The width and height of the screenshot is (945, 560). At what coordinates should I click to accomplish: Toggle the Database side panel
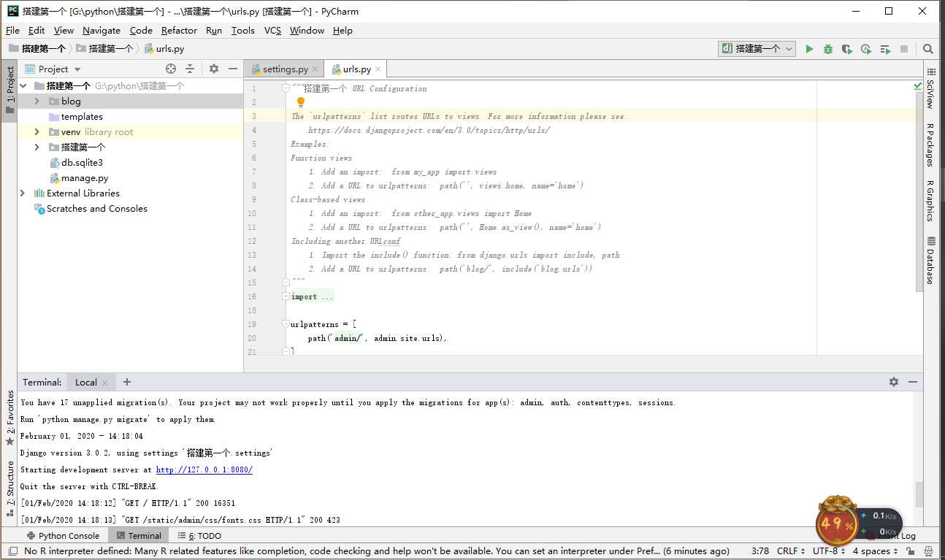[930, 261]
